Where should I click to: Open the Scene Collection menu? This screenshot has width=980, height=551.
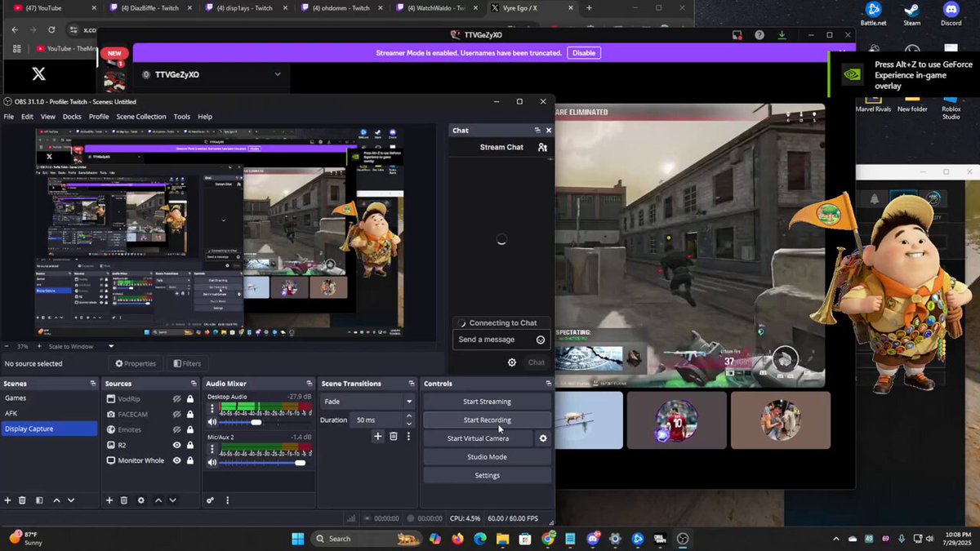coord(140,117)
